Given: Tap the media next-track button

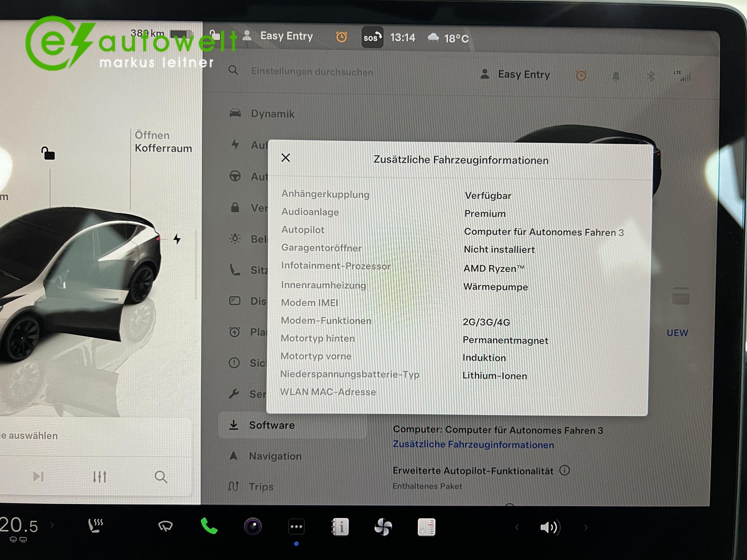Looking at the screenshot, I should [x=38, y=476].
